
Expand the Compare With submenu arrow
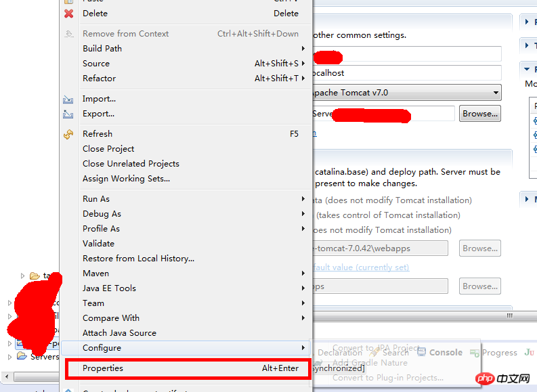303,318
